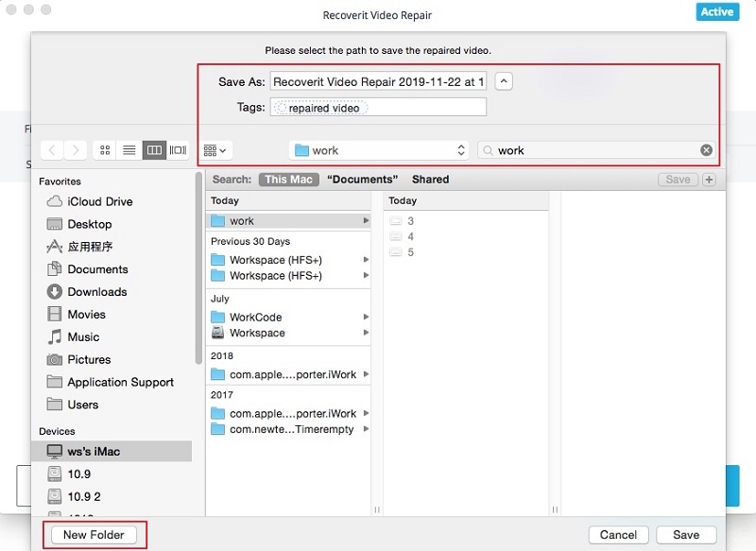The width and height of the screenshot is (756, 551).
Task: Click the Favorites sidebar heading
Action: 60,181
